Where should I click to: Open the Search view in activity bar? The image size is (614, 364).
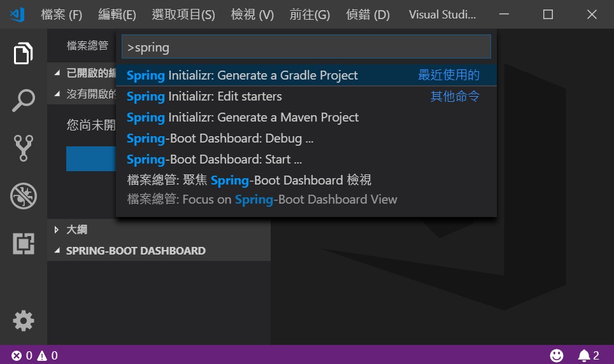coord(23,101)
